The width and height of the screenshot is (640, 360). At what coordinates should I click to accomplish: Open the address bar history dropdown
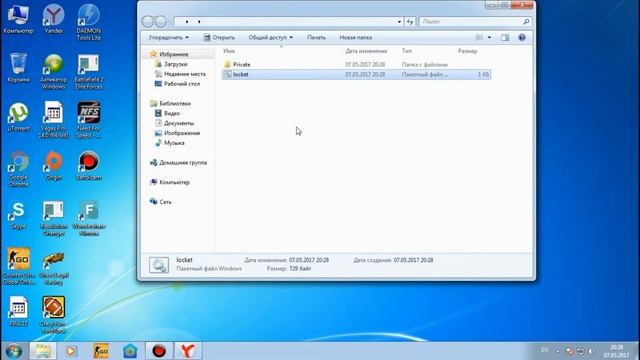point(399,22)
